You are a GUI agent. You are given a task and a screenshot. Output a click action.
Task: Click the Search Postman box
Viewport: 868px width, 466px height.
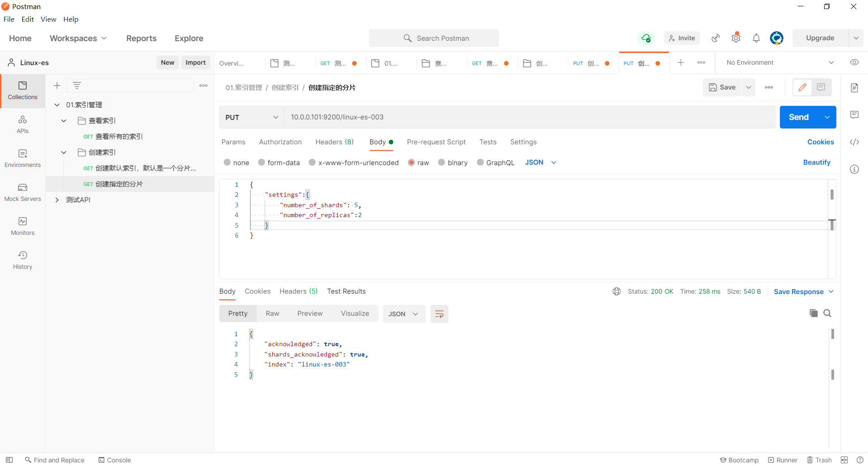pyautogui.click(x=434, y=38)
